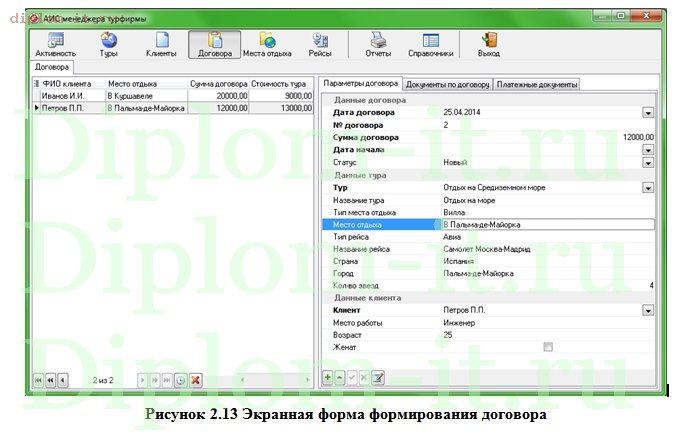Click the Город value Пальма-де-Майорка
The height and width of the screenshot is (440, 680).
click(478, 274)
